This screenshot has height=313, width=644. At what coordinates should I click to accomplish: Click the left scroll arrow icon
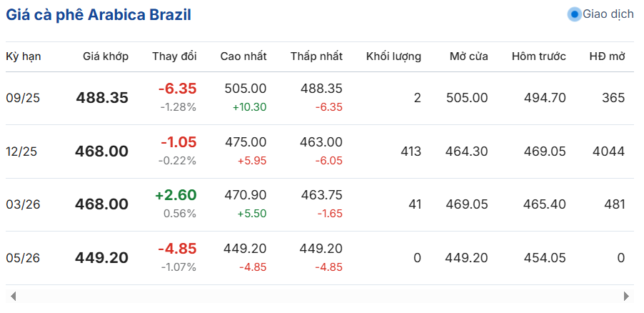click(13, 296)
